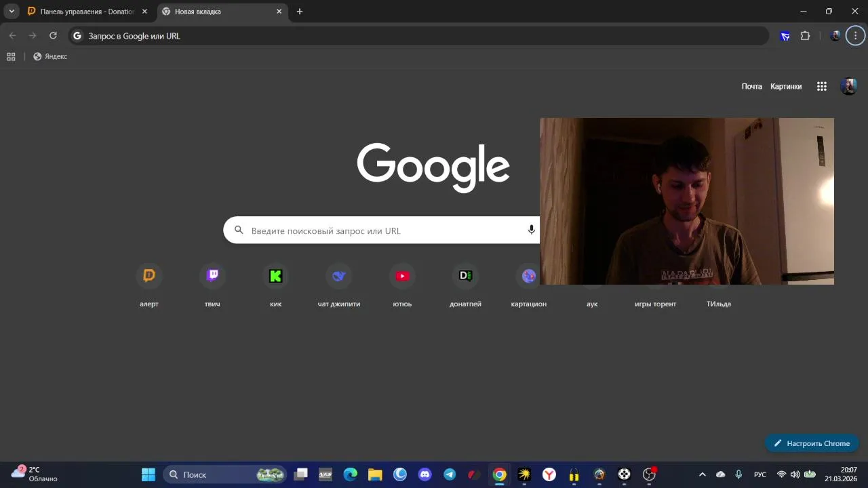Open Discord from taskbar
868x488 pixels.
[x=425, y=474]
